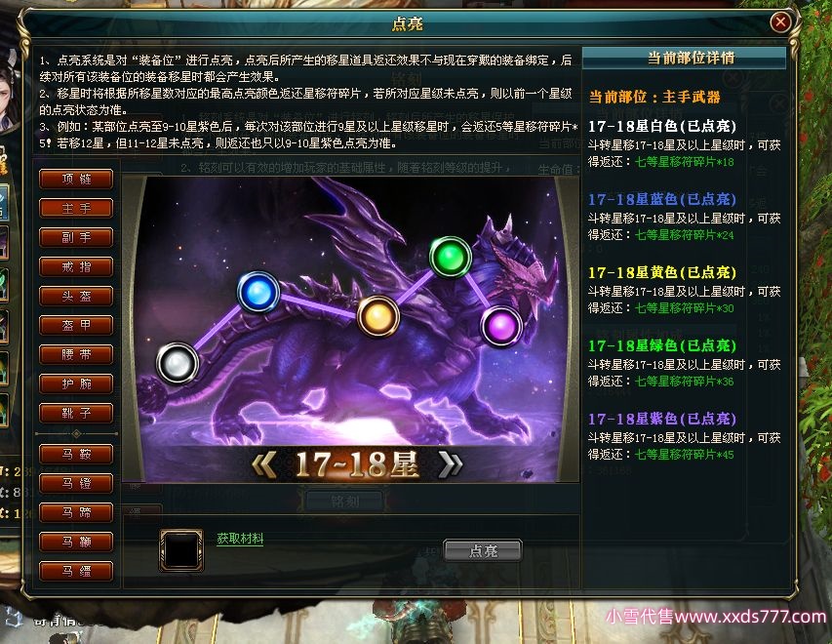
Task: Click the yellow star orb
Action: [377, 316]
